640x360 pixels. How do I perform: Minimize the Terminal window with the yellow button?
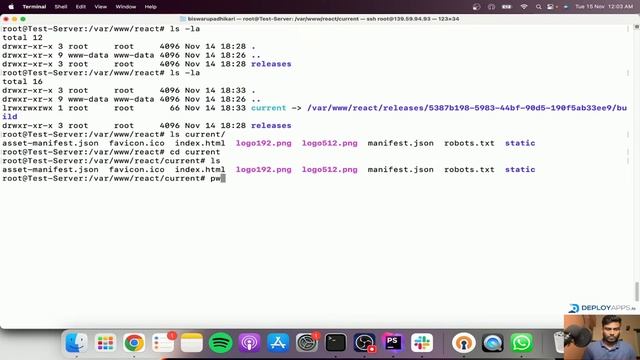pyautogui.click(x=14, y=19)
